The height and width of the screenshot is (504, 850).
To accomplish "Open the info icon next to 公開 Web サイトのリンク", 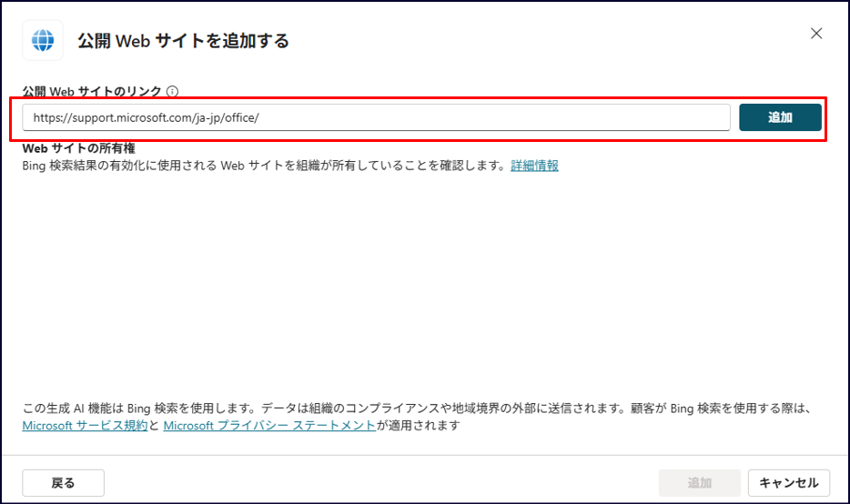I will tap(172, 91).
